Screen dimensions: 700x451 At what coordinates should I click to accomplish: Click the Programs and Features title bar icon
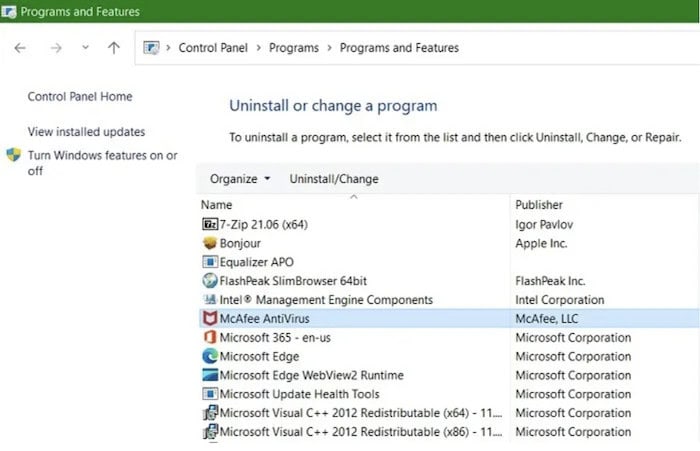(x=8, y=11)
